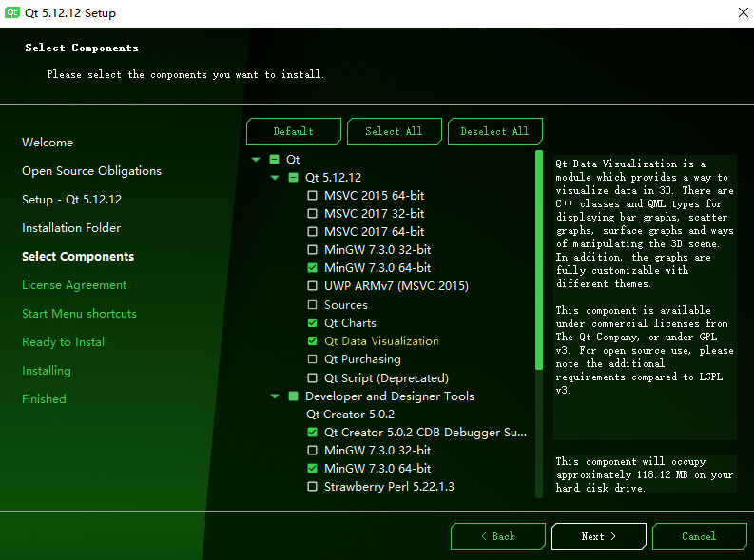
Task: Select the Sources tree row label
Action: pos(346,305)
